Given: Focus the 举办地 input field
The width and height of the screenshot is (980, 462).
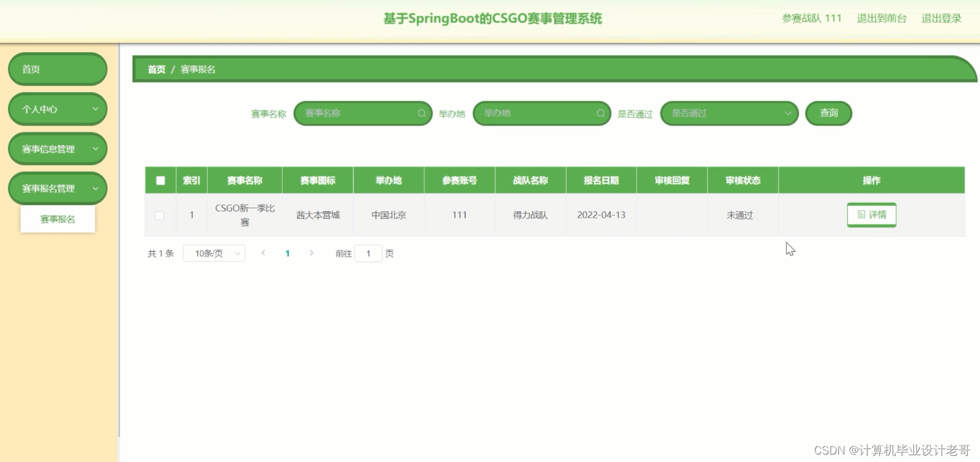Looking at the screenshot, I should (x=542, y=113).
